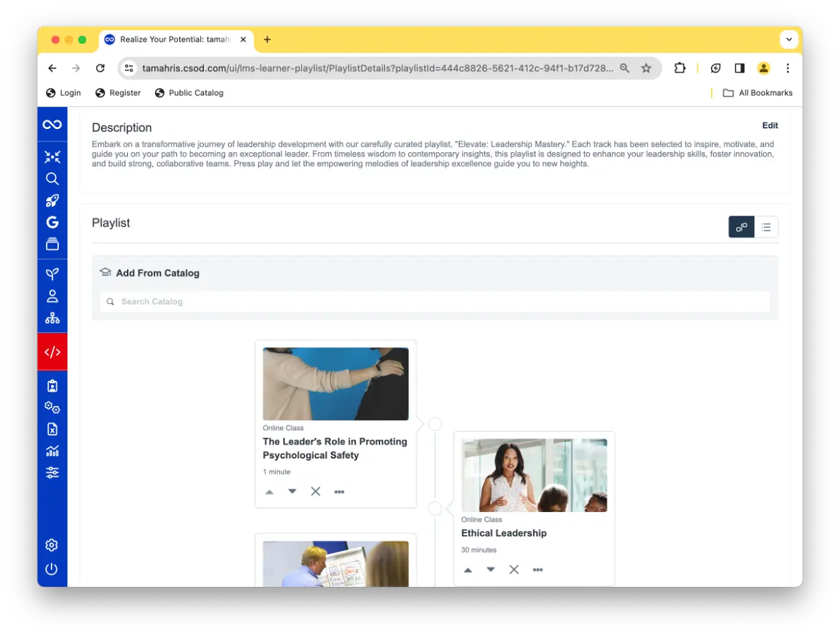Open more options for Psychological Safety course
840x637 pixels.
[339, 491]
